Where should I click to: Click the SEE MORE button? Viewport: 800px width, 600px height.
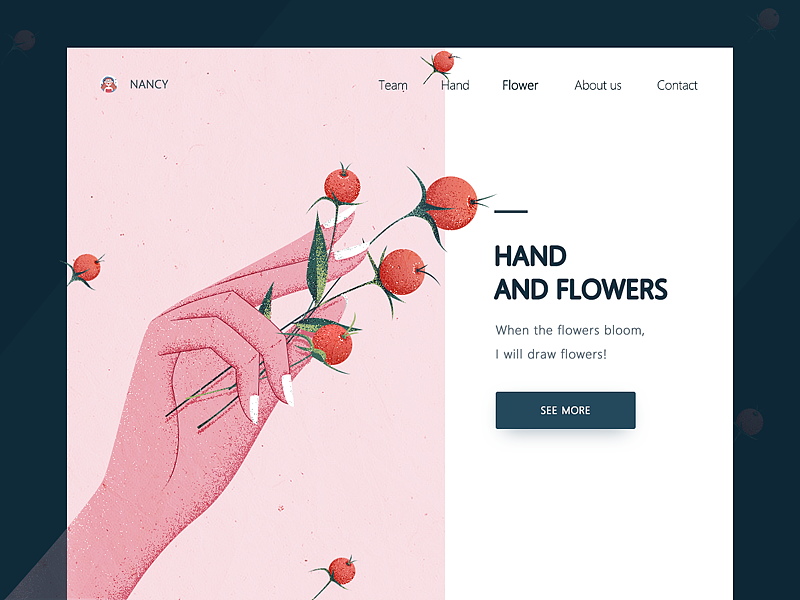565,410
